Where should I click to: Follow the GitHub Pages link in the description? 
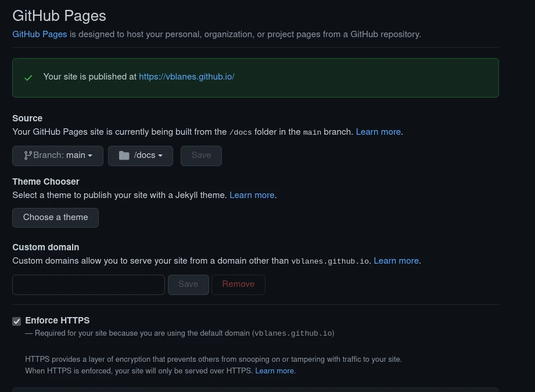coord(40,34)
